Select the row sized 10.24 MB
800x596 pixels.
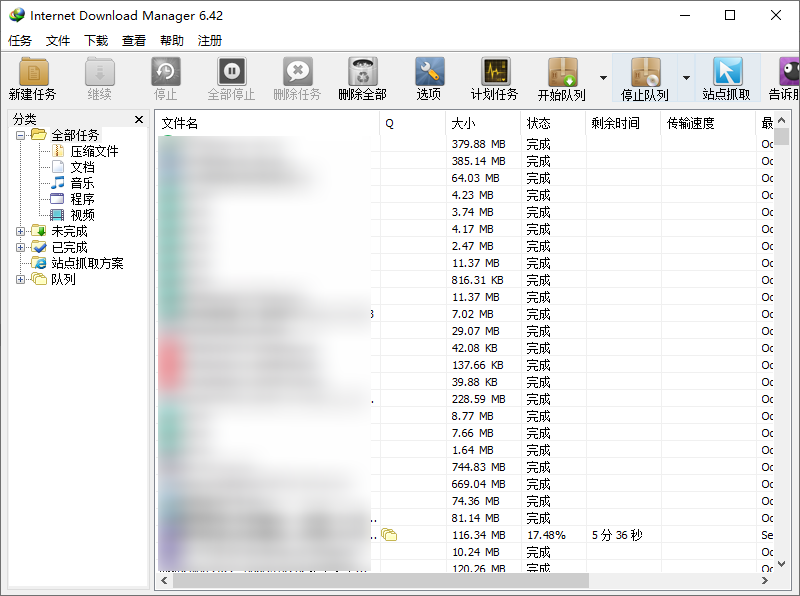coord(465,552)
